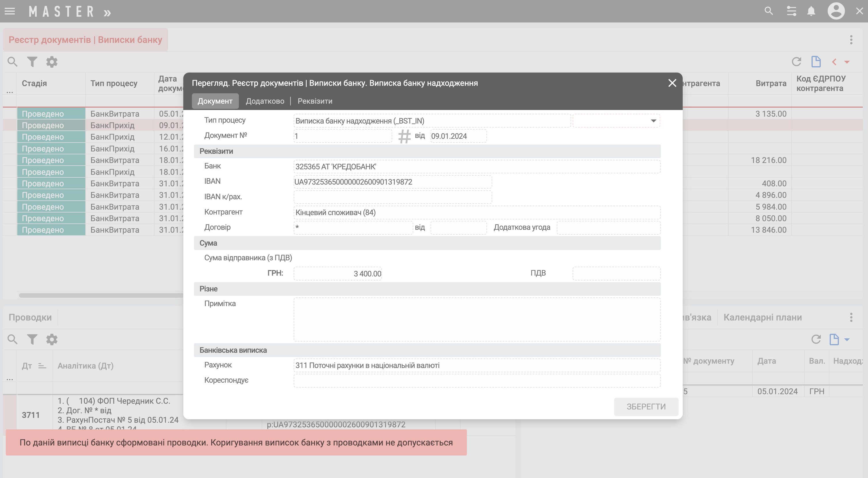
Task: Switch to the Реквізити tab
Action: click(315, 101)
